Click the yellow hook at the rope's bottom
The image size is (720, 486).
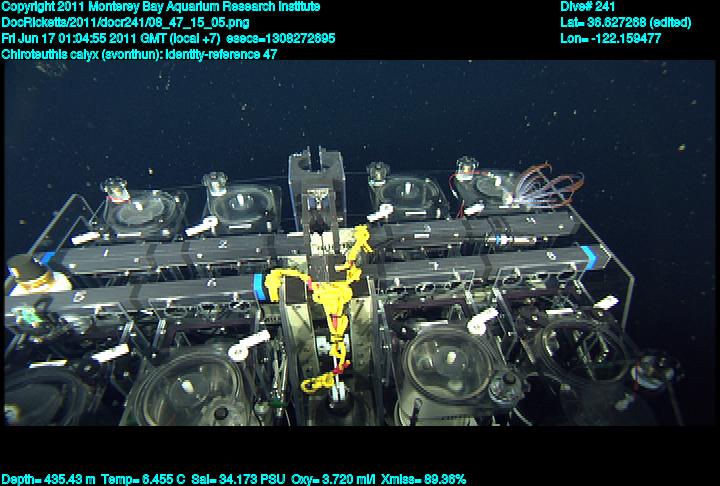[x=320, y=382]
